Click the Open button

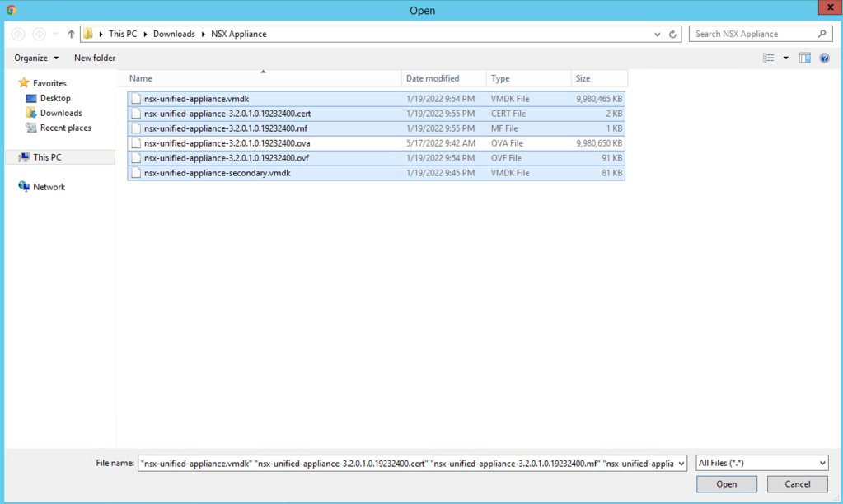click(726, 484)
